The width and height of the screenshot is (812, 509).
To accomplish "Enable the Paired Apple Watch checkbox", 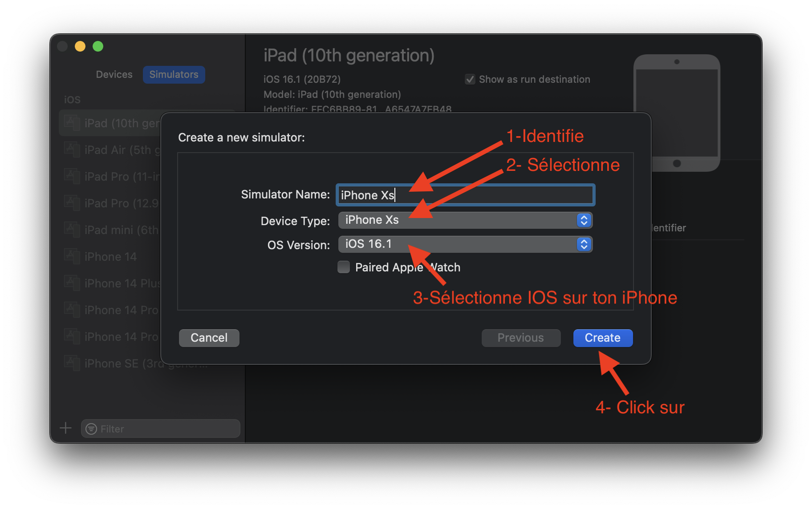I will click(344, 267).
